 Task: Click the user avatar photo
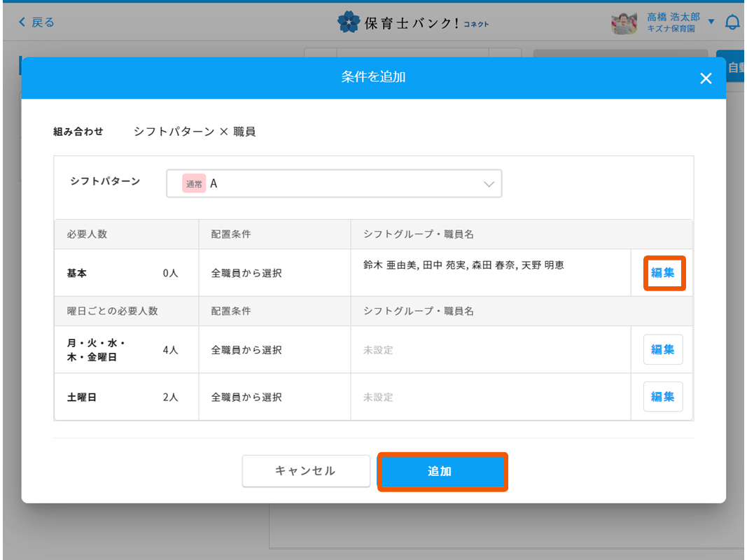click(x=623, y=23)
